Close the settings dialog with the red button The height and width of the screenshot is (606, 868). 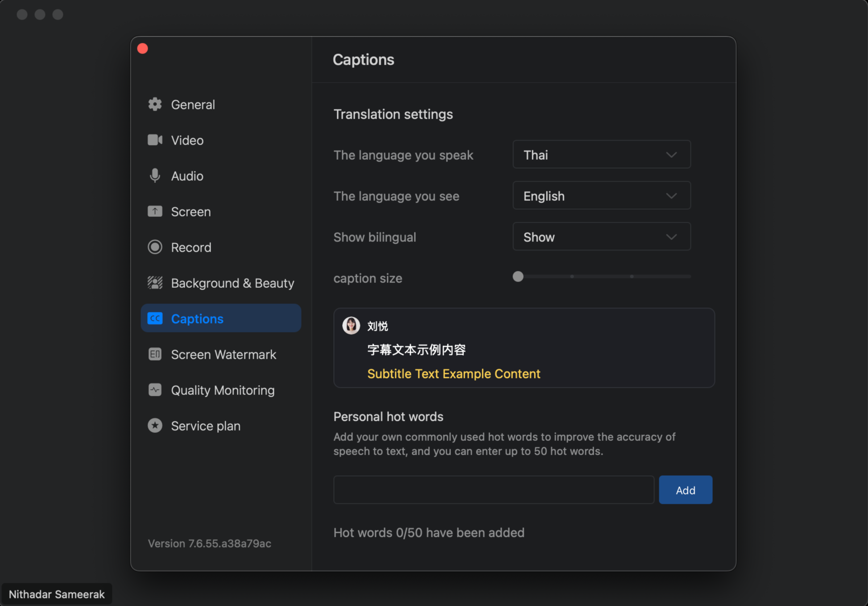[x=143, y=49]
